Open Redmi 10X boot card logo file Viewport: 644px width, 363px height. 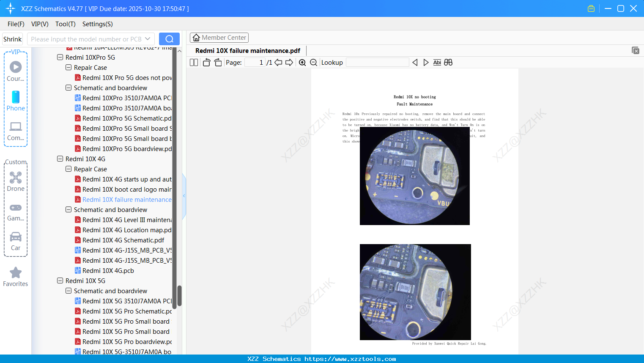[123, 189]
